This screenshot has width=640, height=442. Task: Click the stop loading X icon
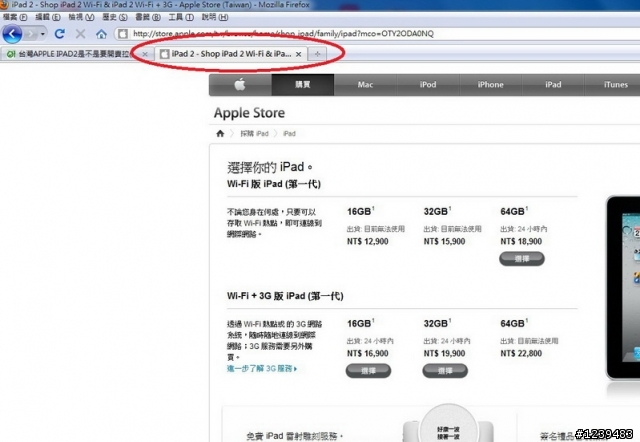[x=80, y=34]
